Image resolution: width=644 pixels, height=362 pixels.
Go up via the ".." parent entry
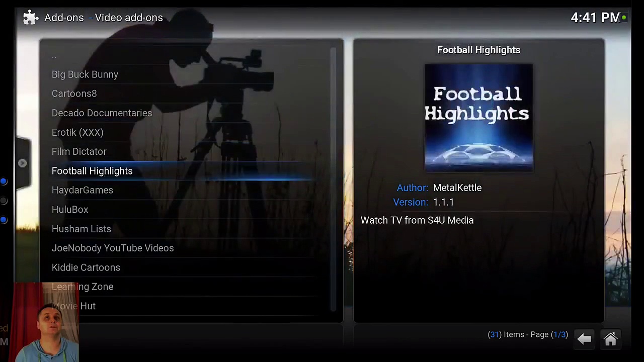click(54, 56)
